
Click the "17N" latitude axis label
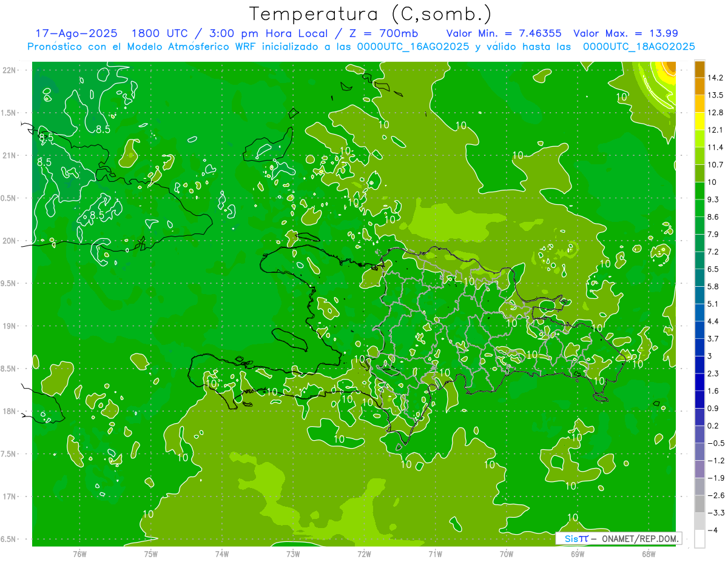click(9, 497)
